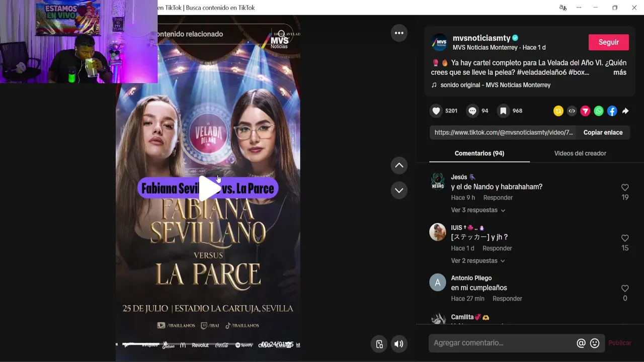The width and height of the screenshot is (644, 362).
Task: Select the 'Hace 27 min' timestamp
Action: (x=468, y=299)
